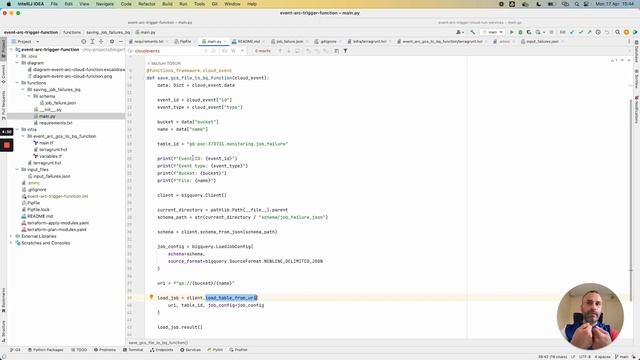The height and width of the screenshot is (360, 640).
Task: Locate opened file with target icon in Project panel
Action: 84,41
